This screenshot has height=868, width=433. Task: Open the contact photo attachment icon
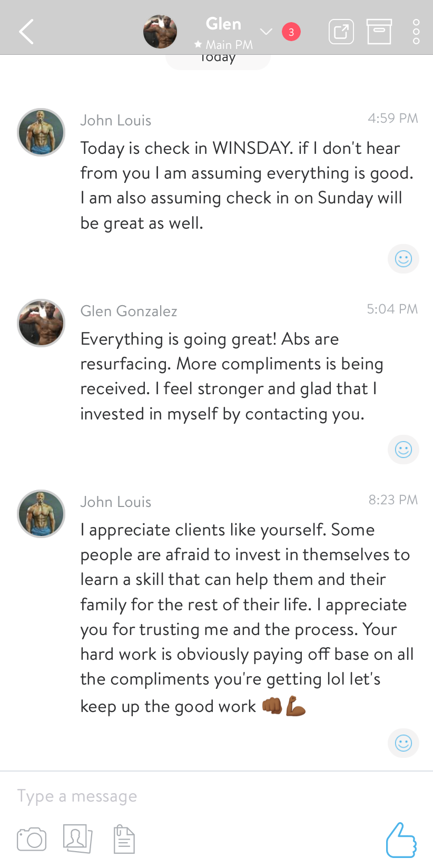(x=77, y=838)
